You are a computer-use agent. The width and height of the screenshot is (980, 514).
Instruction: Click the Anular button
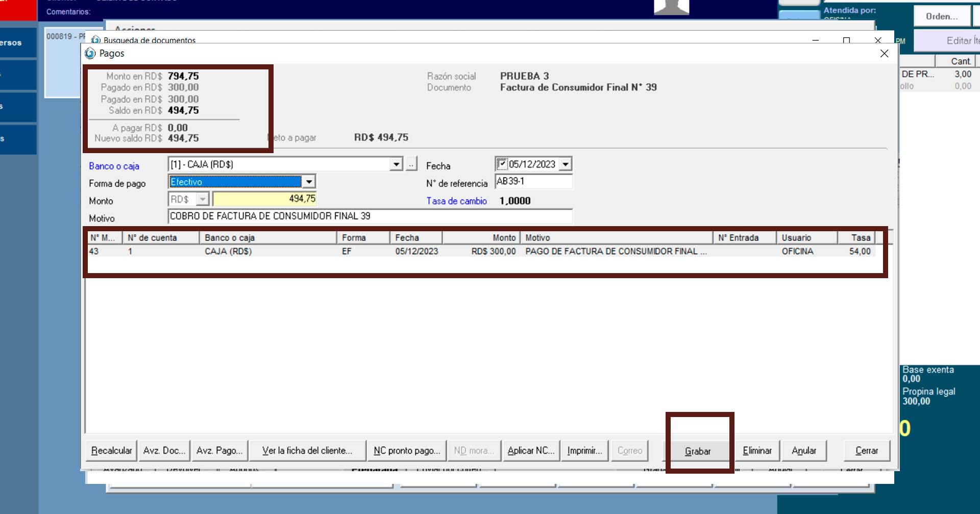tap(803, 451)
